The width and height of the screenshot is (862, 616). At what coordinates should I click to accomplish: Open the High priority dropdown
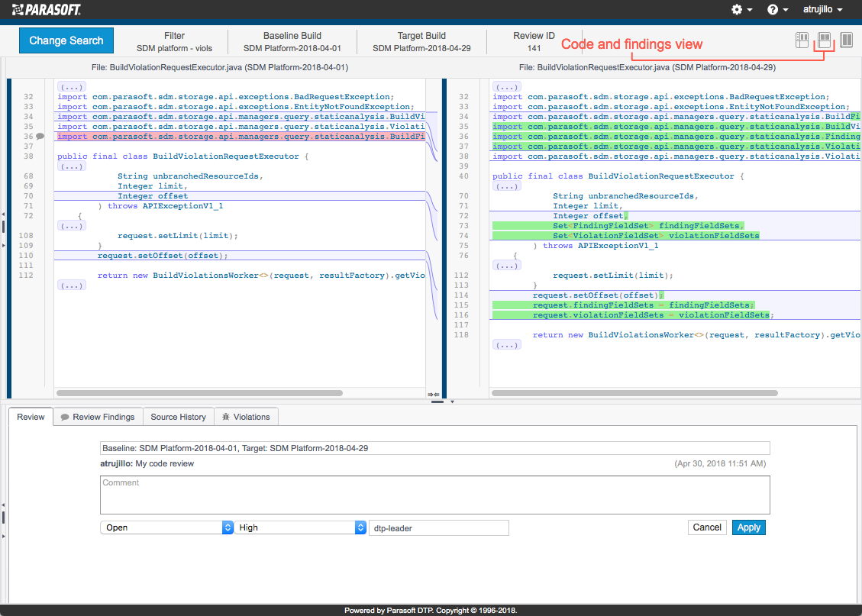point(300,527)
